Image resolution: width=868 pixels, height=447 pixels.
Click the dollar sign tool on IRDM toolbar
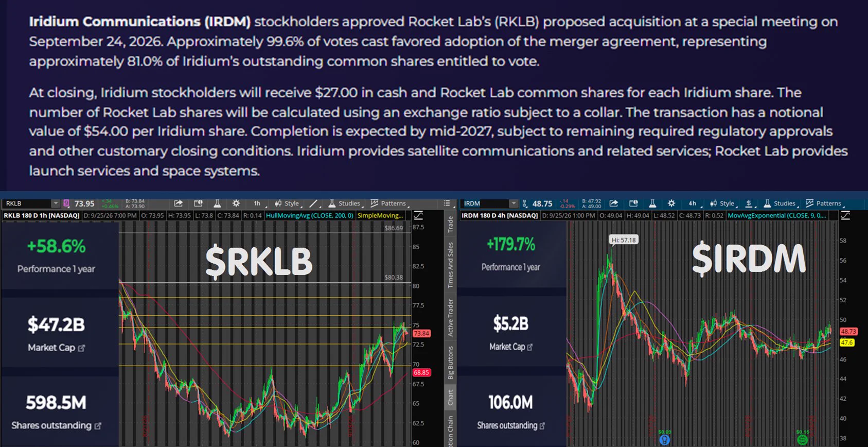[749, 203]
